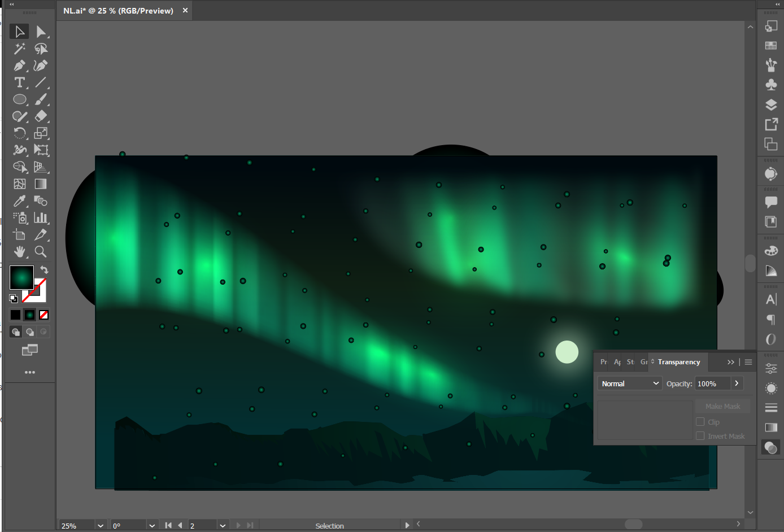The width and height of the screenshot is (784, 532).
Task: Activate the Type tool
Action: [x=19, y=82]
